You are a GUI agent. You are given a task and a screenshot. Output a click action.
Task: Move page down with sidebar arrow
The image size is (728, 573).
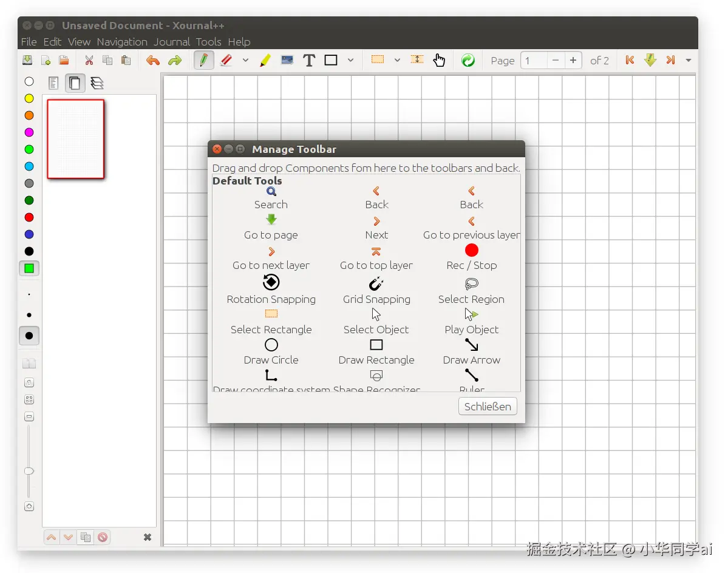[69, 537]
